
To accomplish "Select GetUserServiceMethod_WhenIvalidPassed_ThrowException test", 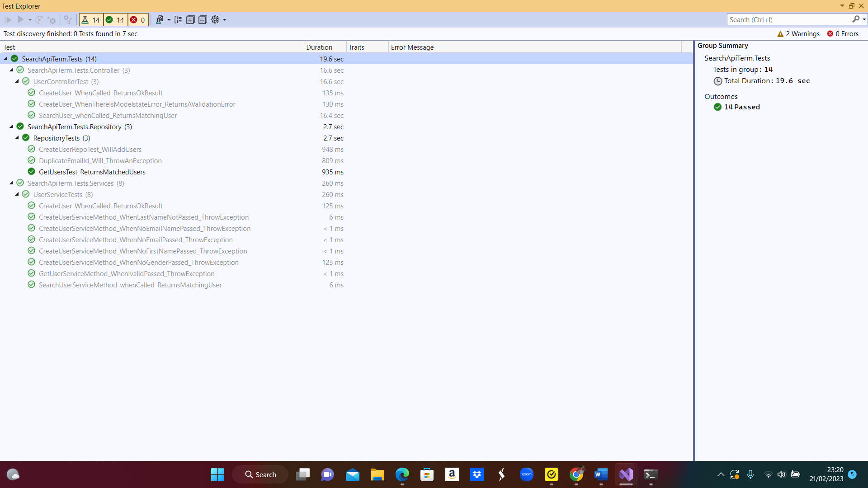I will [127, 274].
